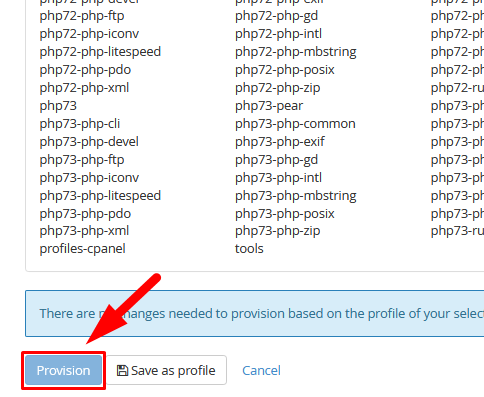This screenshot has height=397, width=484.
Task: Click the php73-php-exif package name
Action: 280,142
